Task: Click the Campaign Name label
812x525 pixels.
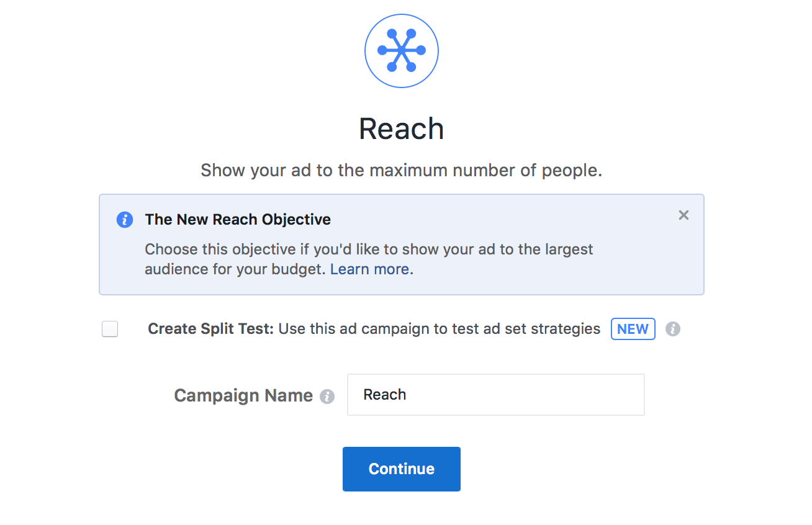Action: coord(243,395)
